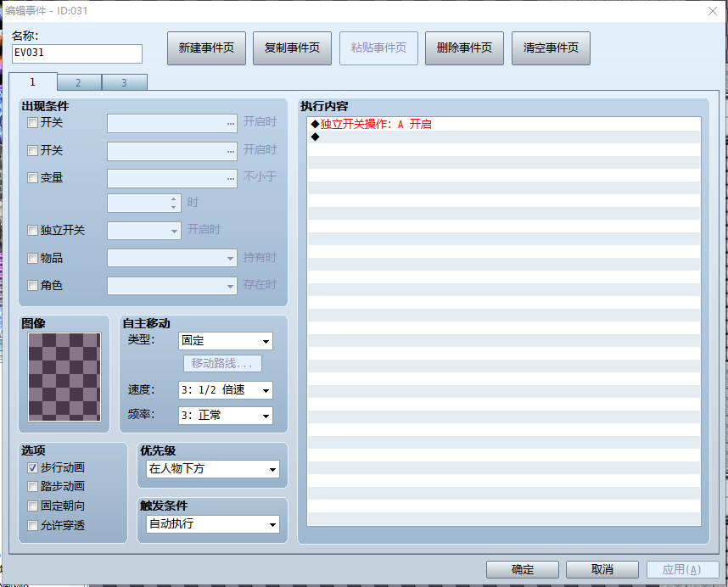The height and width of the screenshot is (587, 728).
Task: Close the 编辑事件 dialog window
Action: pyautogui.click(x=713, y=11)
